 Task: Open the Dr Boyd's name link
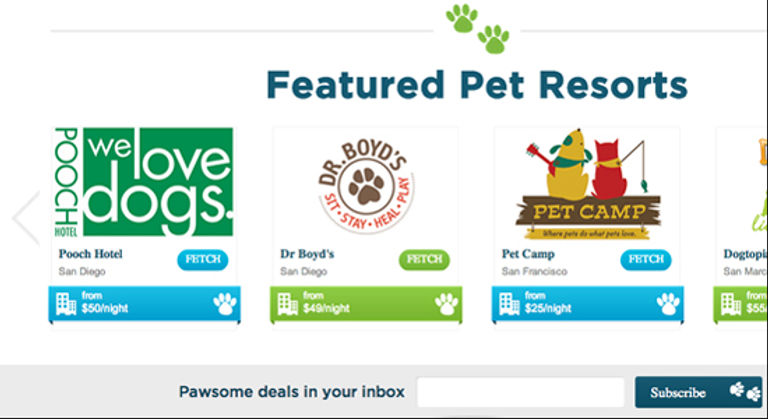click(x=307, y=254)
